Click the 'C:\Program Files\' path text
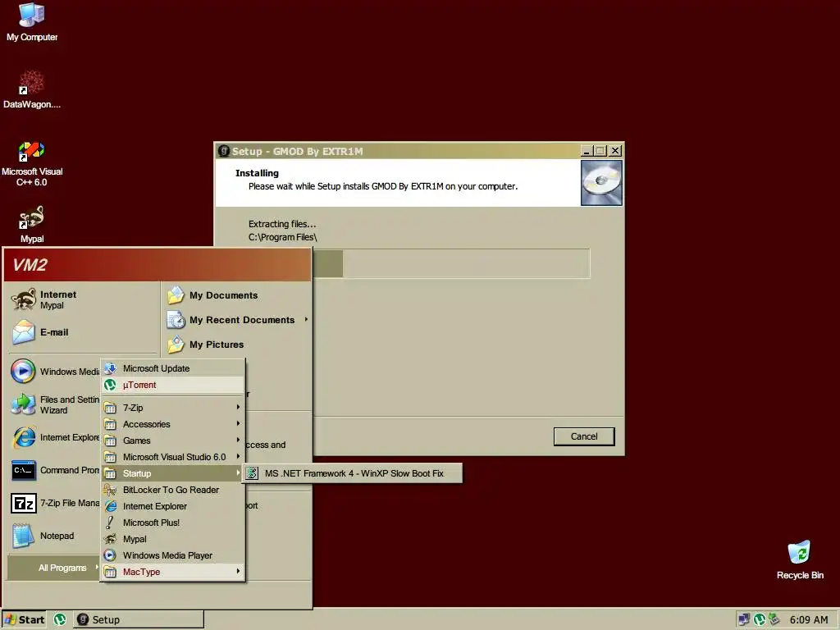The image size is (840, 630). [283, 237]
